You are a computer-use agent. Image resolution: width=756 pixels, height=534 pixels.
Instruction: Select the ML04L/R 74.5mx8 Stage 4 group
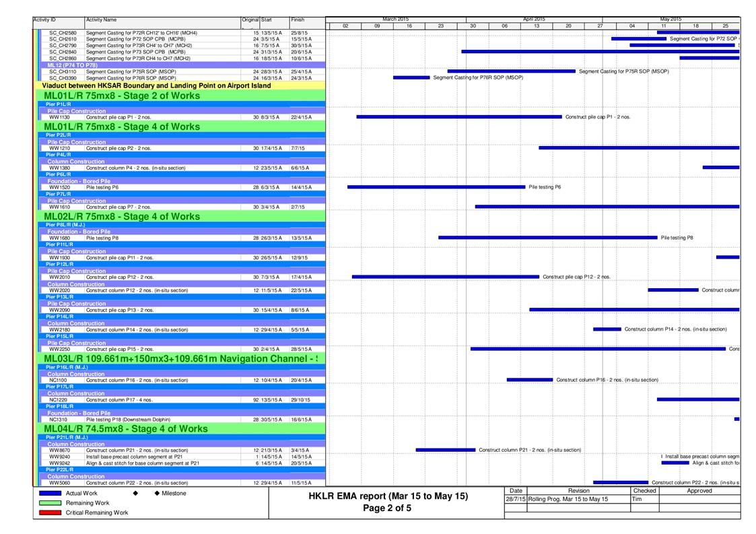(181, 429)
